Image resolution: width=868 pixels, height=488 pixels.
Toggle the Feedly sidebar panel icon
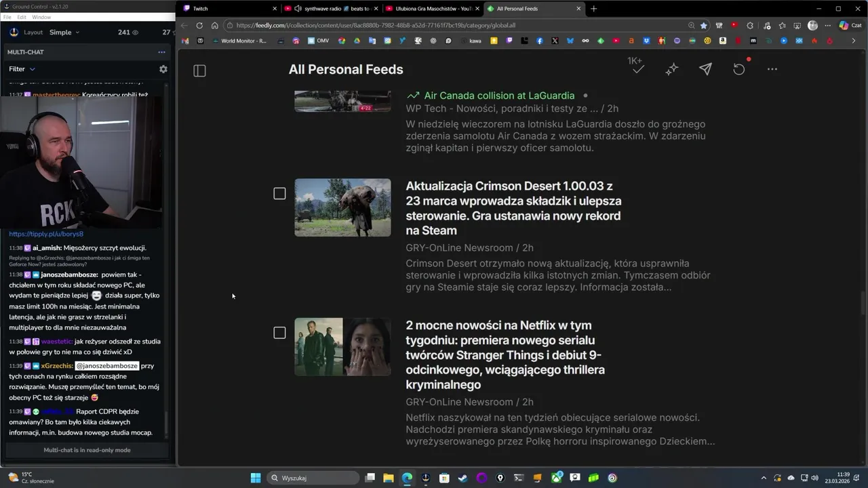click(x=199, y=70)
